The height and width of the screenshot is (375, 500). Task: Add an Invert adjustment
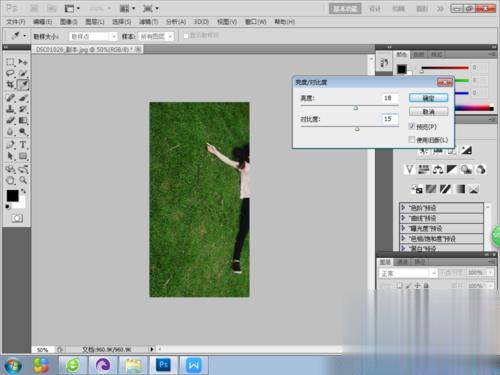point(417,189)
